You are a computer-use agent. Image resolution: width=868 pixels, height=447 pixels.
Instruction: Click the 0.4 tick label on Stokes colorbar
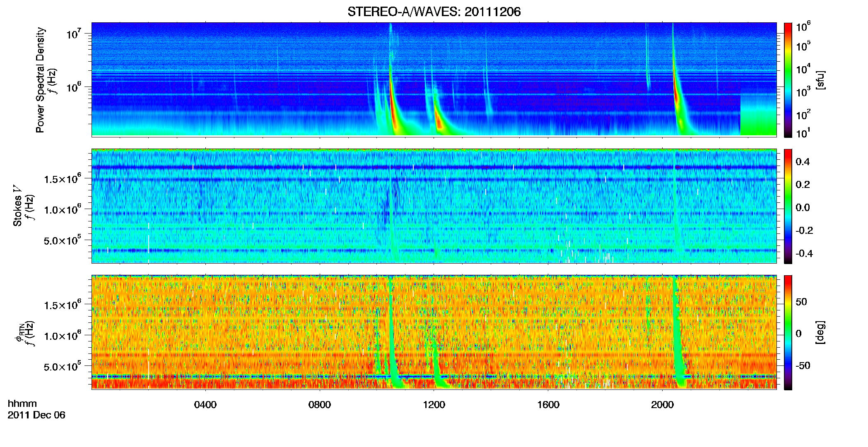[x=803, y=162]
